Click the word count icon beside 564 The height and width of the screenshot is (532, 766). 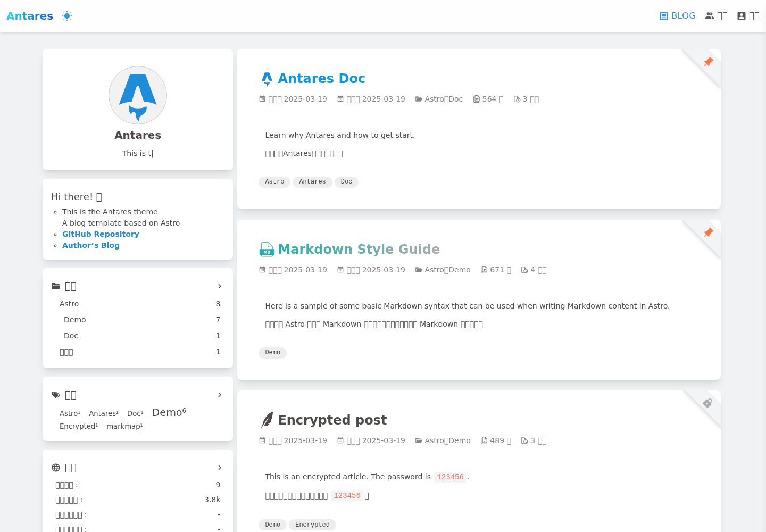point(477,99)
